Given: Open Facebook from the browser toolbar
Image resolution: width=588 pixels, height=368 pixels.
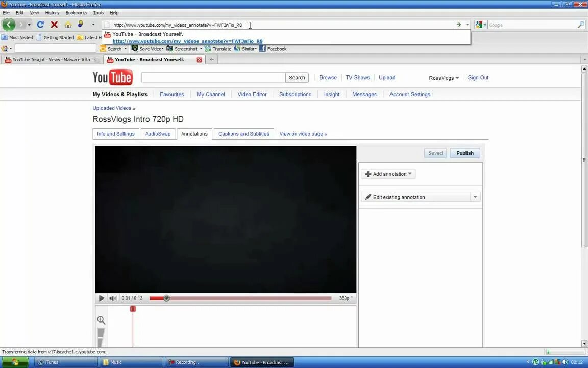Looking at the screenshot, I should click(273, 48).
